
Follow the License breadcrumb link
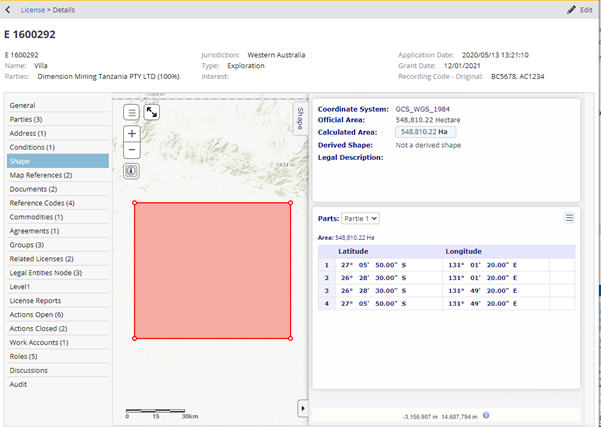tap(33, 10)
